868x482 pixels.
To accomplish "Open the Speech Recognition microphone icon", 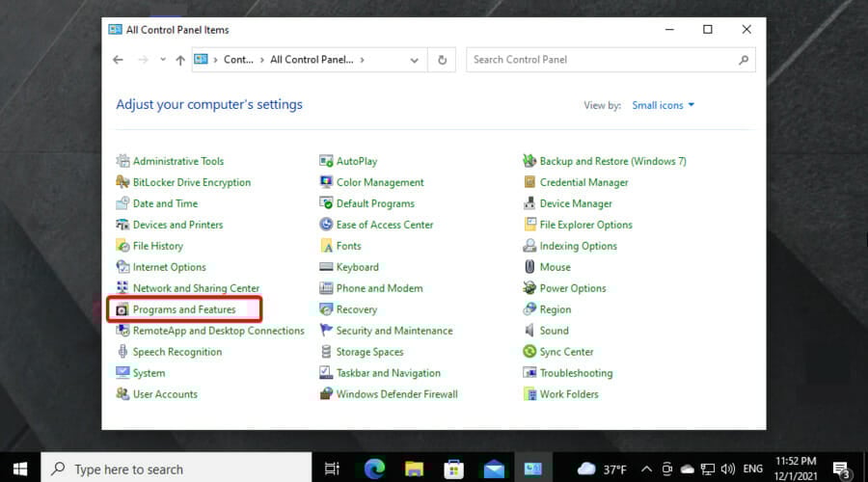I will [x=122, y=352].
